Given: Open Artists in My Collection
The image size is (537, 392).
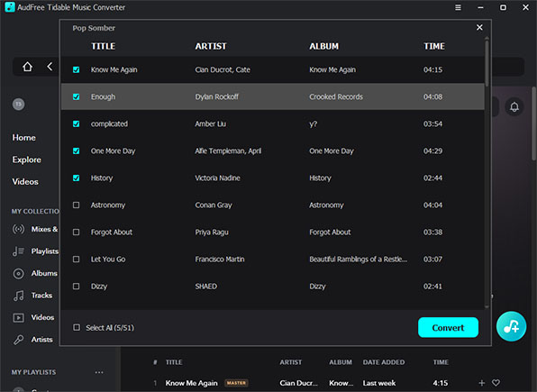Looking at the screenshot, I should pyautogui.click(x=41, y=340).
